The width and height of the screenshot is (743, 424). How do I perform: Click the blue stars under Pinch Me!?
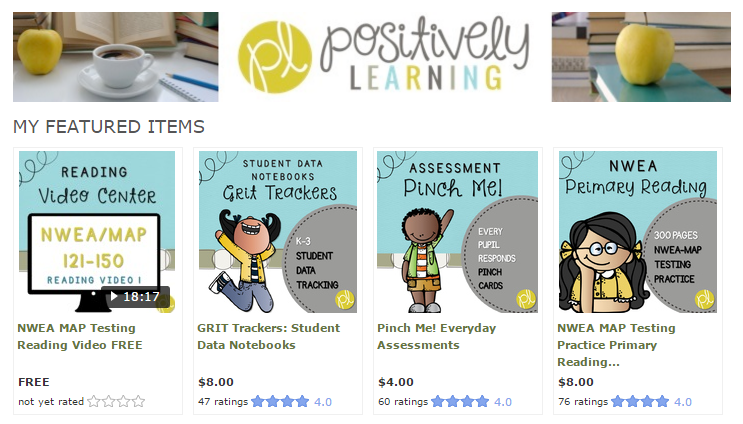click(460, 402)
